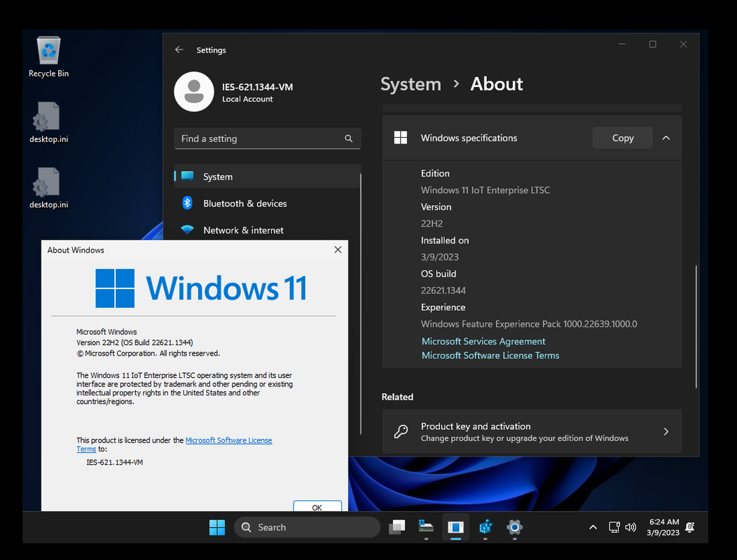The image size is (737, 560).
Task: Show hidden icons using the tray chevron
Action: (593, 527)
